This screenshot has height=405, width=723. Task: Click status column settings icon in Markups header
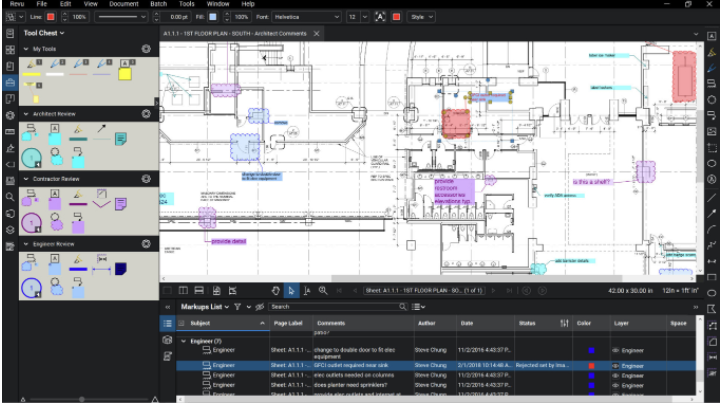click(564, 323)
